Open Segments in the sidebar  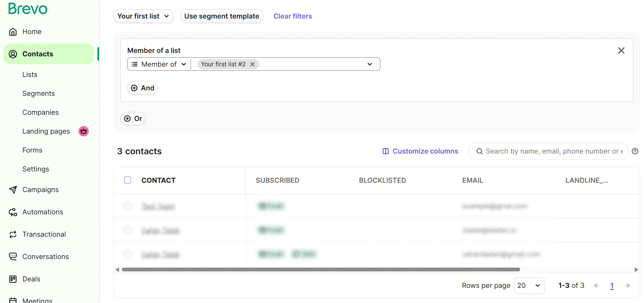coord(39,93)
